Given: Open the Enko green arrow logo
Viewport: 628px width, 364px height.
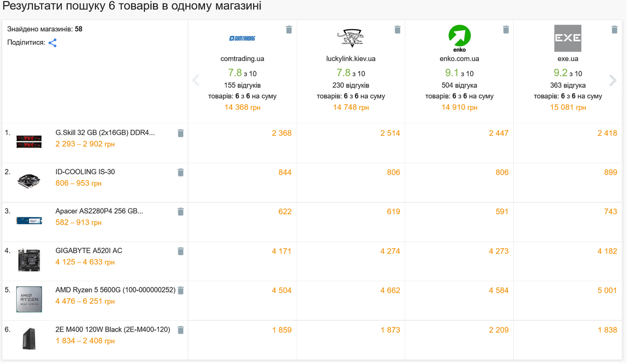Looking at the screenshot, I should tap(460, 38).
